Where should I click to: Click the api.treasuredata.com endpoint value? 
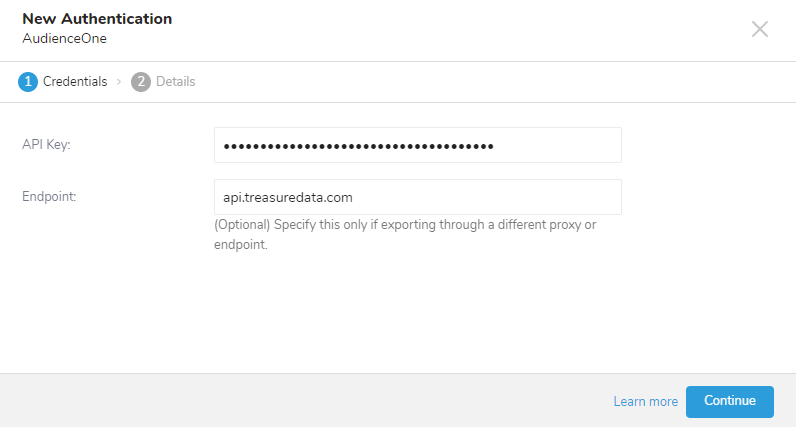click(288, 197)
